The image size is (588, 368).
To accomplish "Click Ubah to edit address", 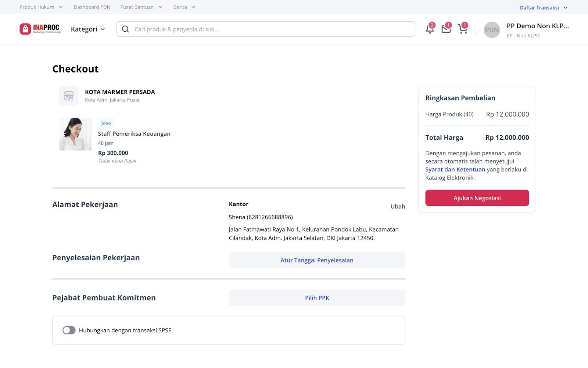I will (398, 206).
